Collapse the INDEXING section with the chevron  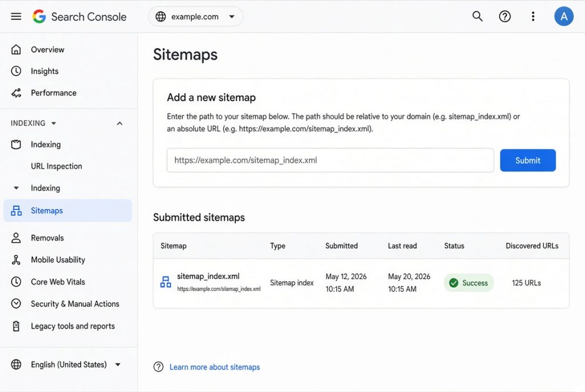(119, 123)
